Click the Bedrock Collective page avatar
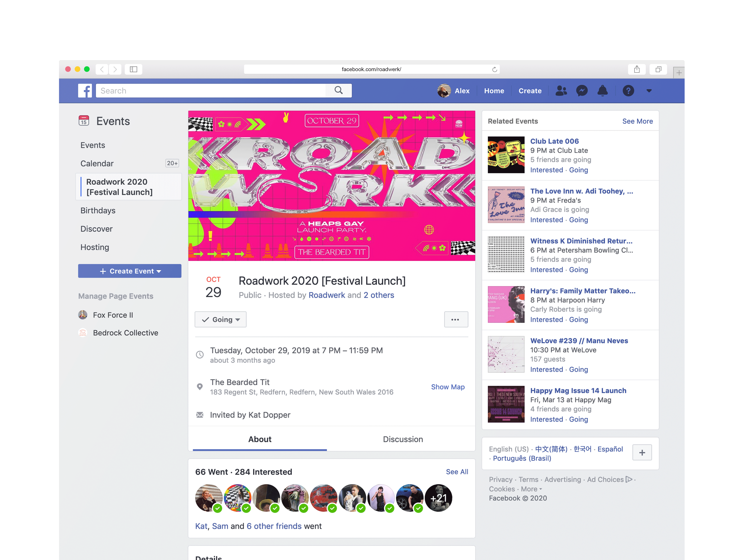 click(x=83, y=332)
